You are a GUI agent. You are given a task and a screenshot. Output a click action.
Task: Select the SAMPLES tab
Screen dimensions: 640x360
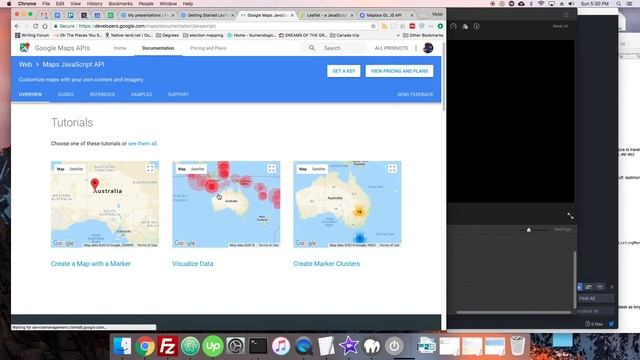[x=141, y=94]
